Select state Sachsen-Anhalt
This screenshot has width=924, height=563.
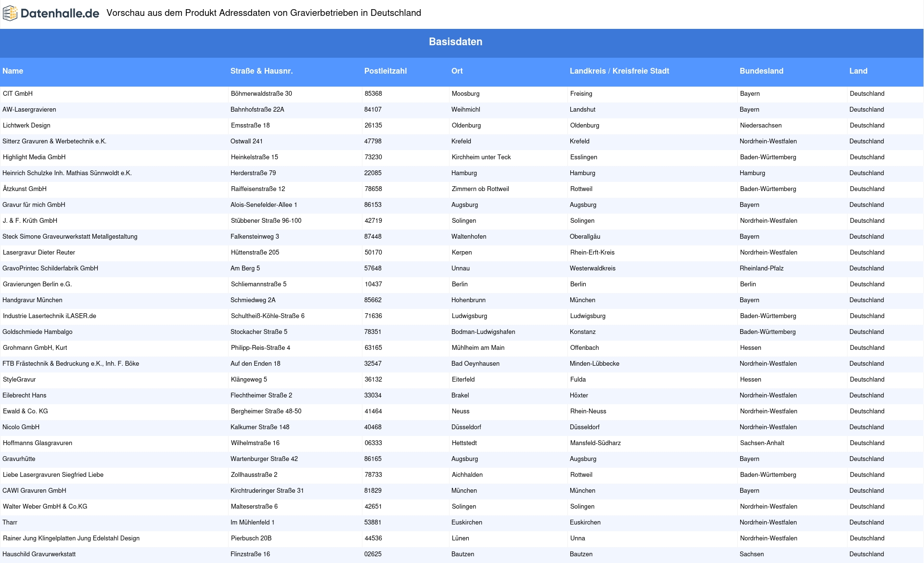762,443
